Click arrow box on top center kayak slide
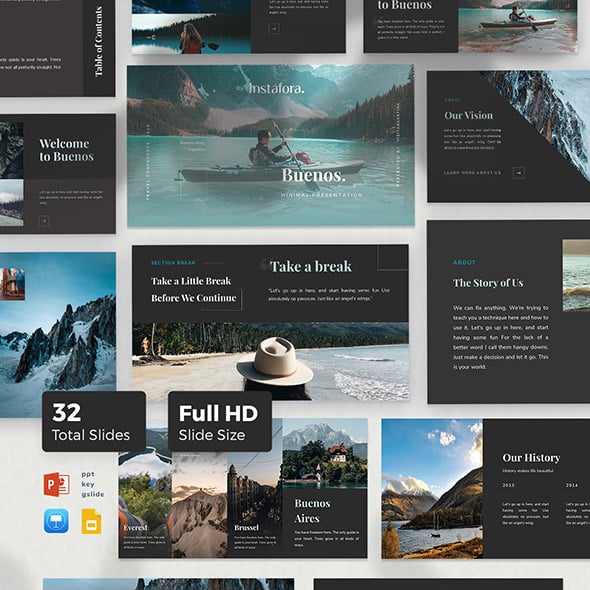Screen dimensions: 590x590 click(x=274, y=29)
